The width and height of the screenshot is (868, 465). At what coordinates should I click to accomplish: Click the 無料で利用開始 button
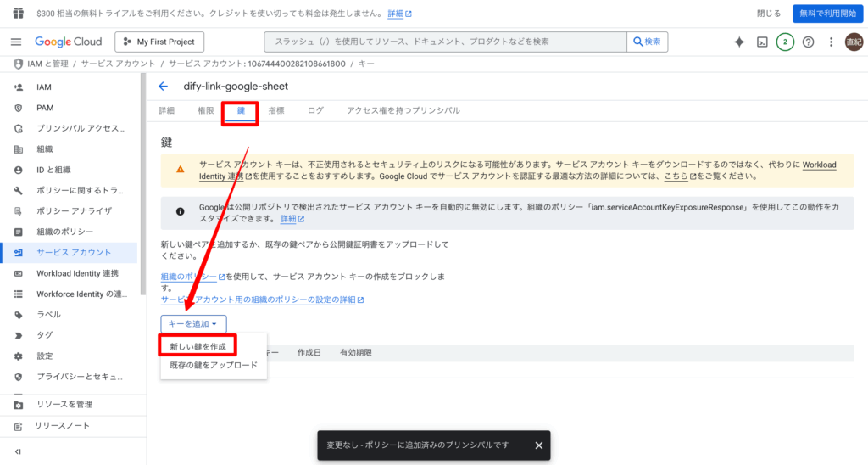pos(827,14)
